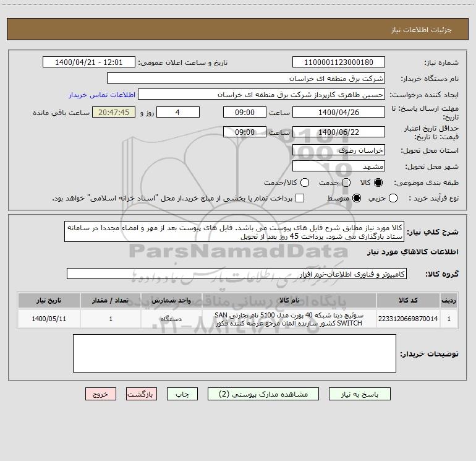Click the need number field 1100001123000180
This screenshot has width=476, height=461.
click(339, 62)
